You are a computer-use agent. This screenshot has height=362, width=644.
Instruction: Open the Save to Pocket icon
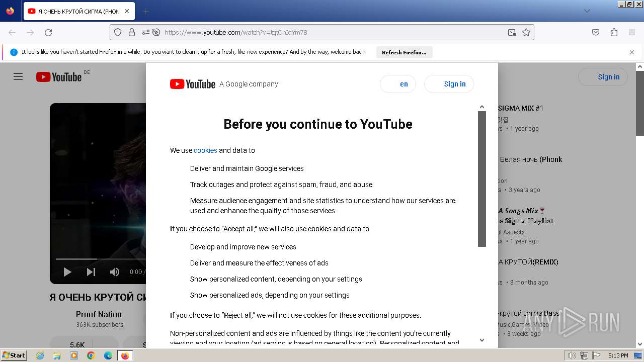click(x=596, y=32)
